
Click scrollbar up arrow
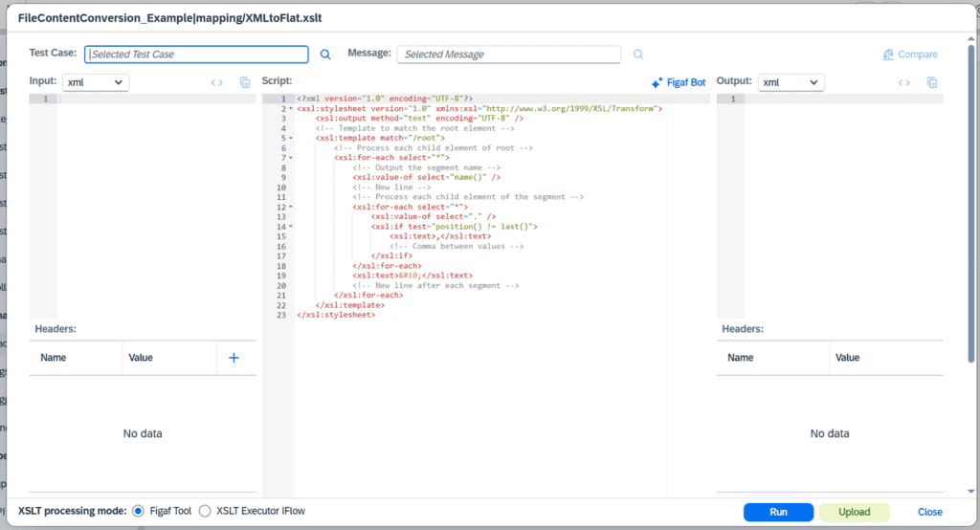point(970,38)
